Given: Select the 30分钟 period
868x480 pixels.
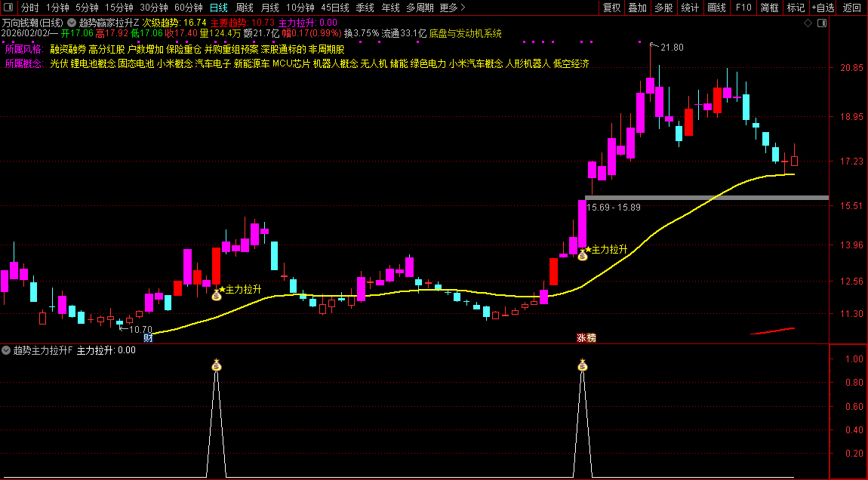Looking at the screenshot, I should 154,8.
